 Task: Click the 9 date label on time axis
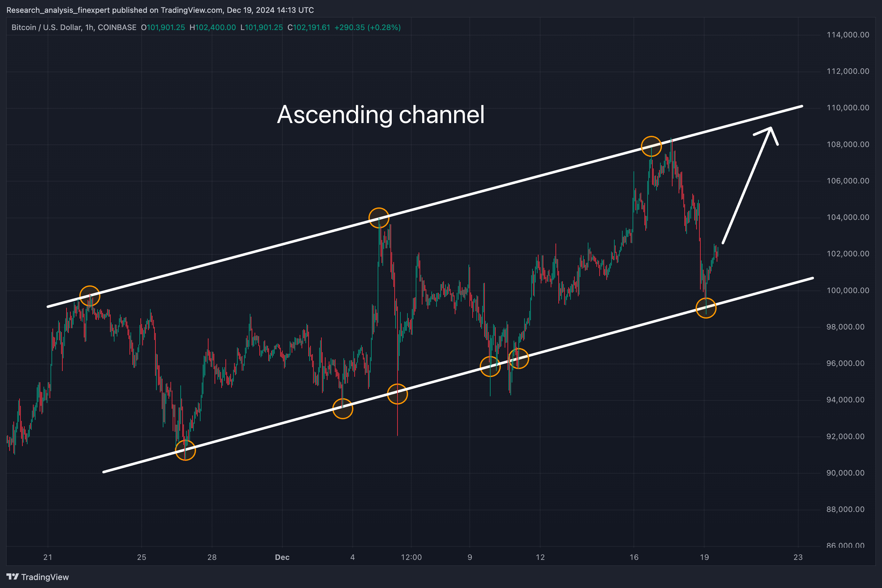(470, 557)
